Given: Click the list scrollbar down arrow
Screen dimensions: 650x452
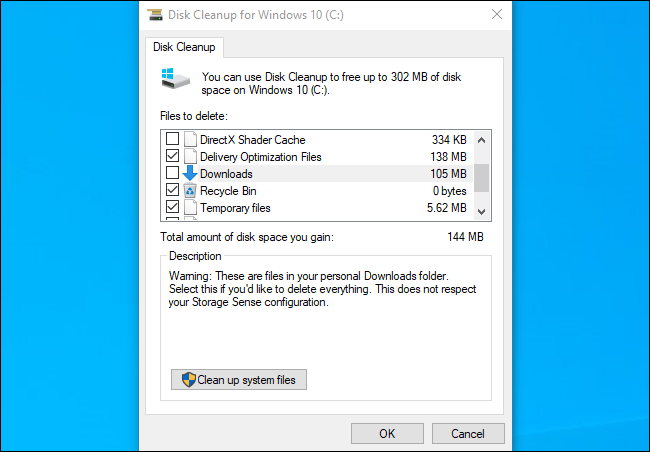Looking at the screenshot, I should 481,211.
